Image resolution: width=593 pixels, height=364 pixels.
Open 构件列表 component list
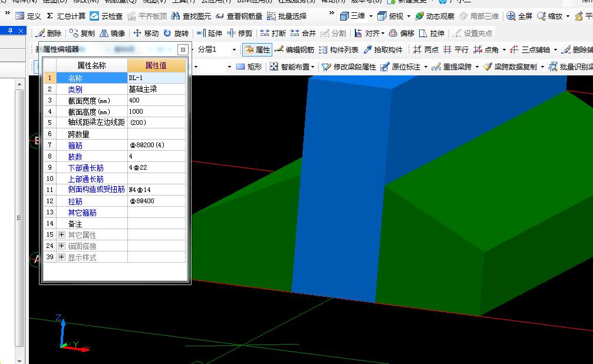[x=338, y=49]
